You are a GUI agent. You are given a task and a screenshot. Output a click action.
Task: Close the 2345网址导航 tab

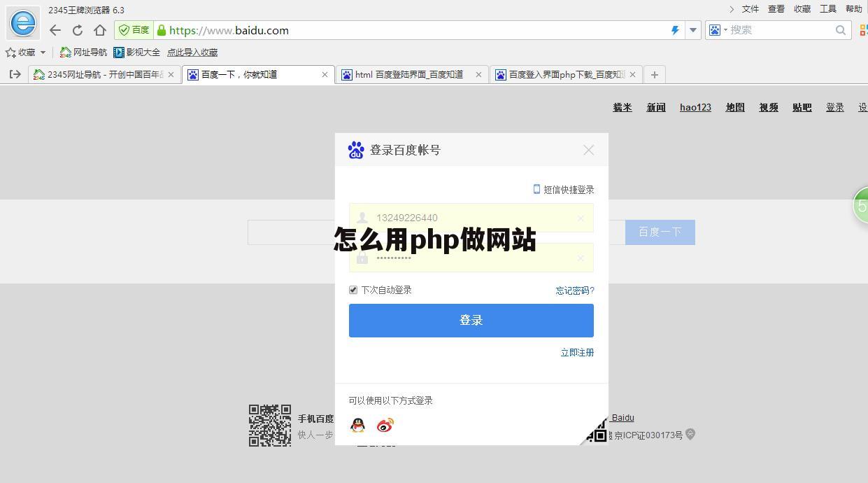171,74
